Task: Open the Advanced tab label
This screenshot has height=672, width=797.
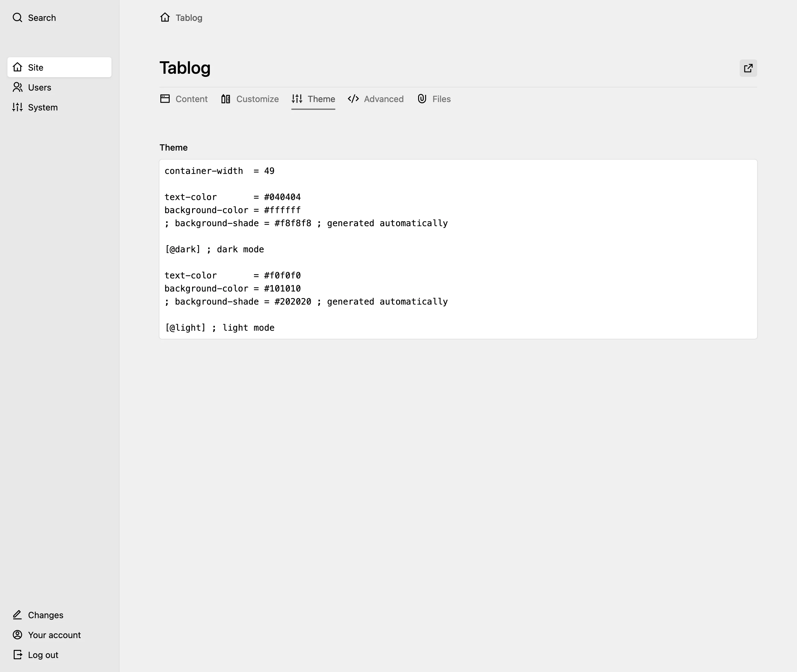Action: click(384, 99)
